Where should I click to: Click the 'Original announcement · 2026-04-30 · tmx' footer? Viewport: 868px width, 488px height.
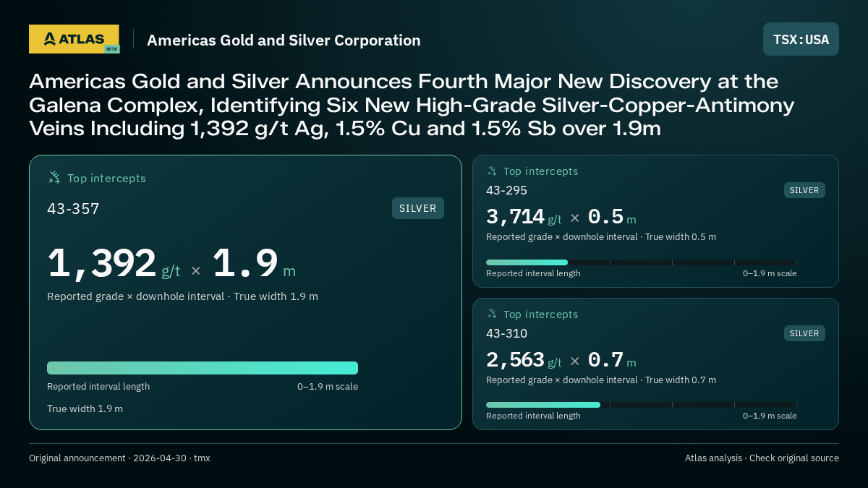(x=119, y=458)
